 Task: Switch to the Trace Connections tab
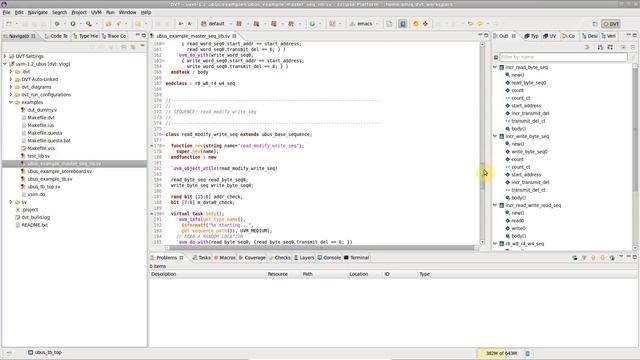[114, 36]
